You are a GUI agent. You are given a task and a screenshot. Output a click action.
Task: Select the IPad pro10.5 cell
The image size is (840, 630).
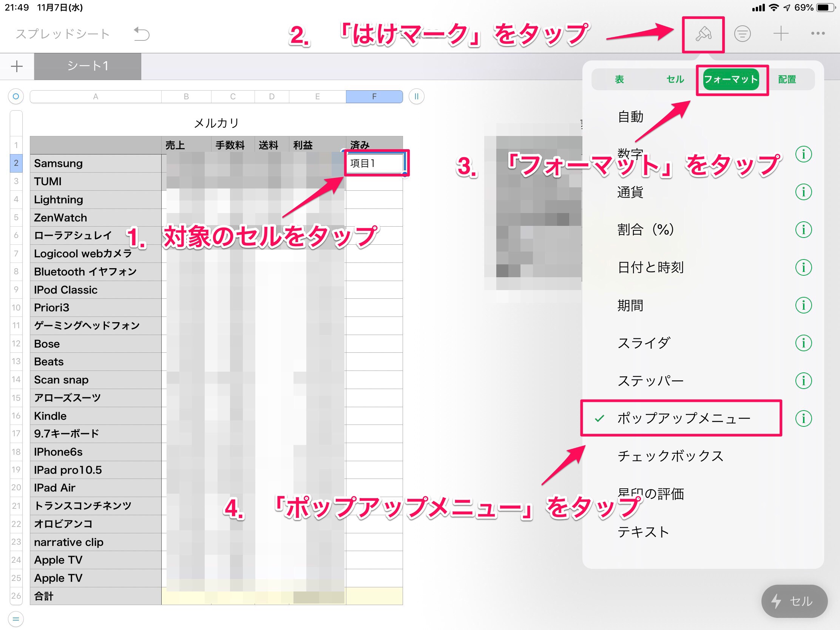pyautogui.click(x=96, y=470)
